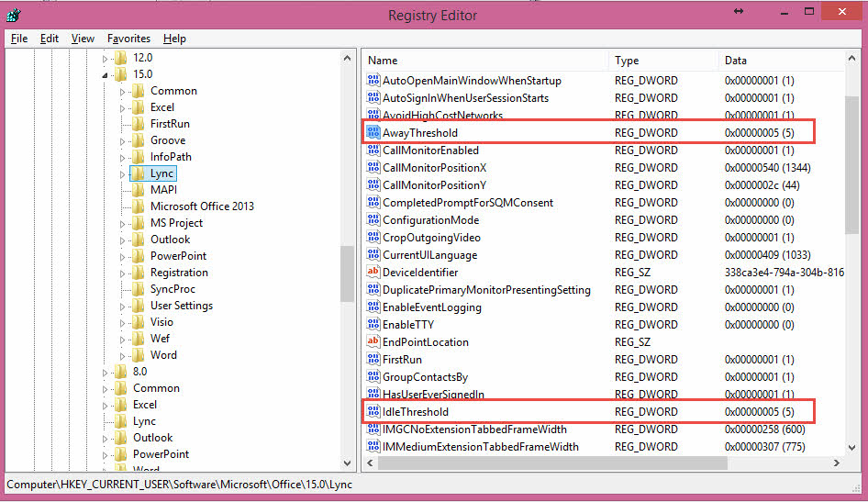Viewport: 868px width, 502px height.
Task: Click the CropOutgoingVideo value icon
Action: click(x=373, y=238)
